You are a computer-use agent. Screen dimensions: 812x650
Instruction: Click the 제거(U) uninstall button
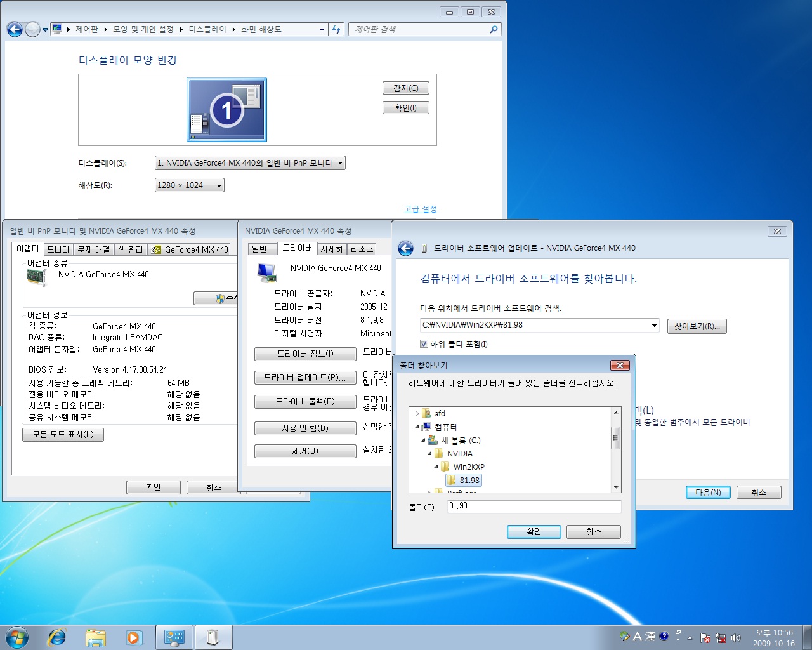click(x=305, y=451)
